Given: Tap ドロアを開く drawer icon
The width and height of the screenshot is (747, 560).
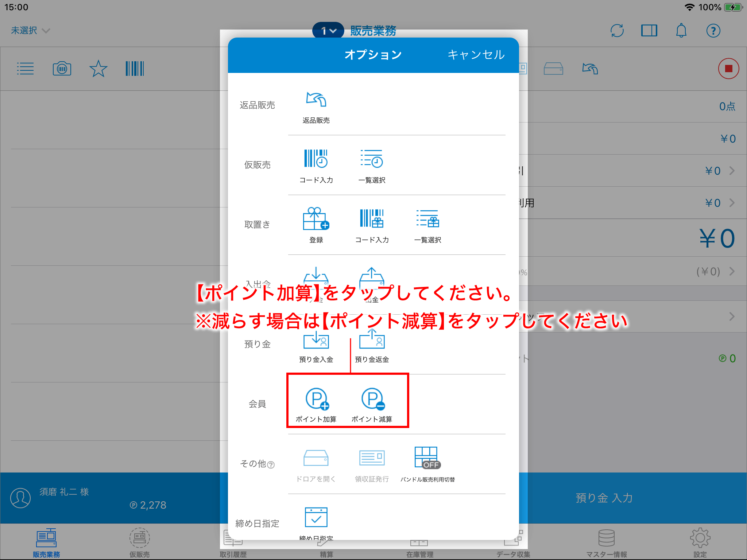Looking at the screenshot, I should tap(316, 458).
